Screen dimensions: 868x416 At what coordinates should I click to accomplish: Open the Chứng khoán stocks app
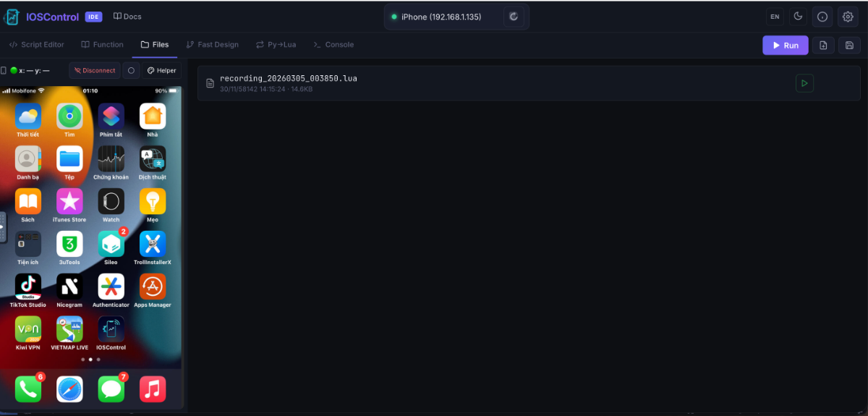tap(111, 158)
